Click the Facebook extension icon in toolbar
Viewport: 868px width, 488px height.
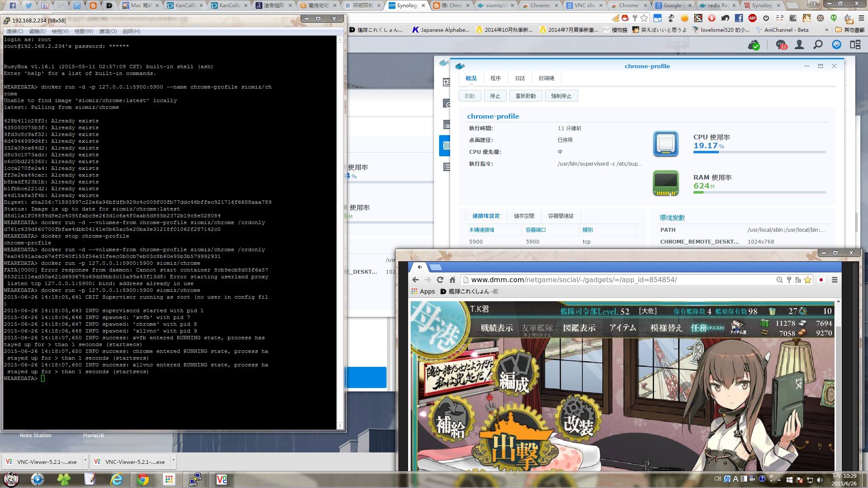(x=739, y=18)
